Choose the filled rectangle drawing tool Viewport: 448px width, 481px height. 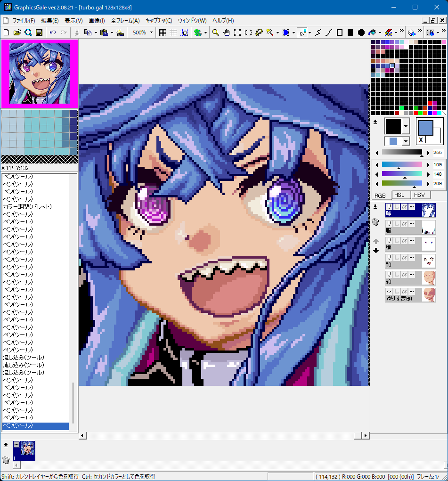pos(350,33)
